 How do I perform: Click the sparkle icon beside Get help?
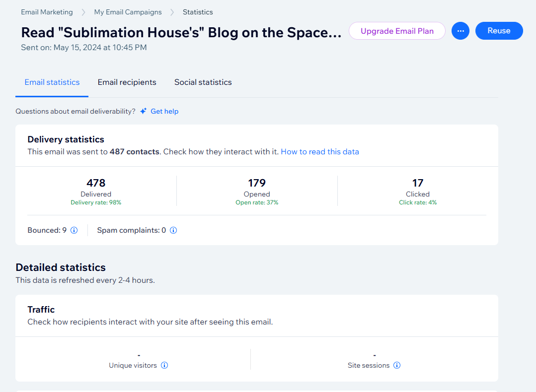143,111
